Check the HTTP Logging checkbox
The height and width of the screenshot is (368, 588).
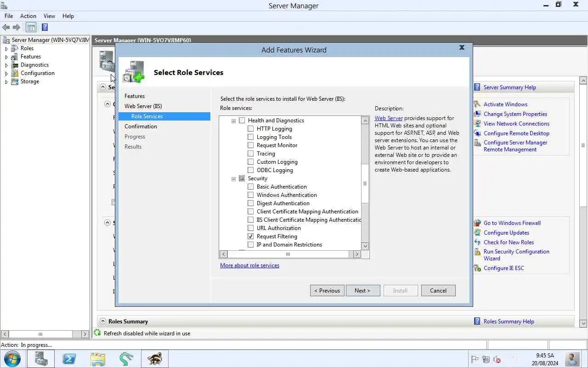coord(251,129)
